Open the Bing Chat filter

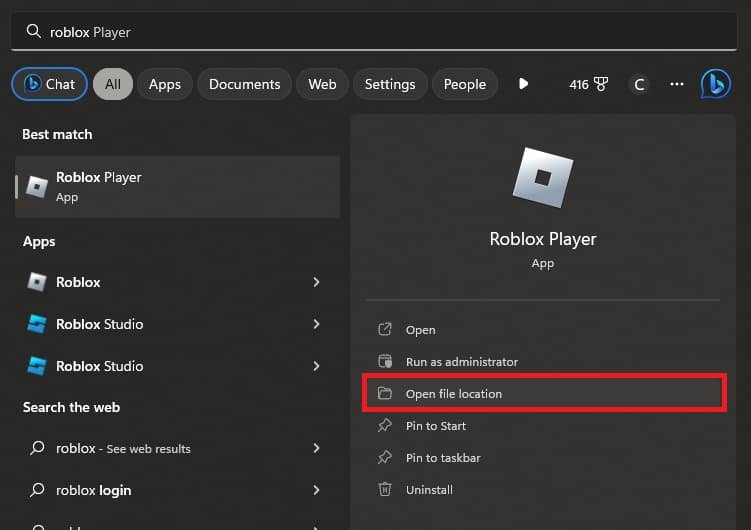coord(49,84)
